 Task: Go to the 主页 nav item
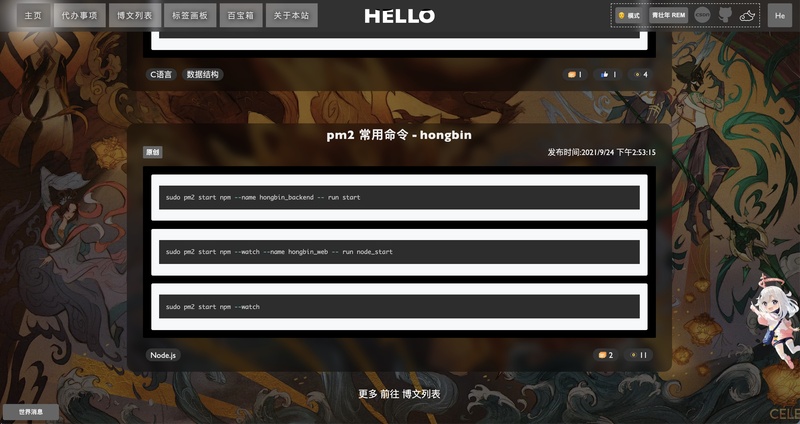33,15
